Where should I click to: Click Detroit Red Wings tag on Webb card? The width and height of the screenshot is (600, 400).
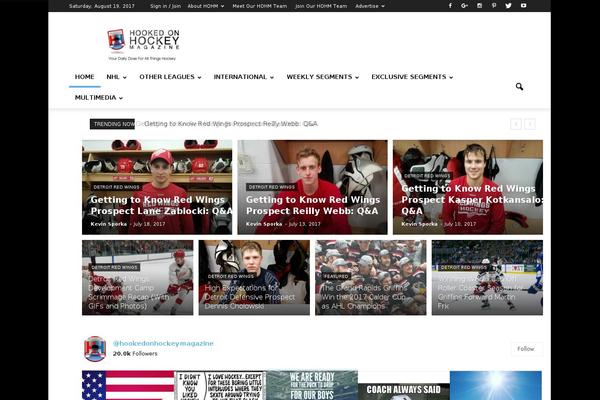tap(272, 187)
